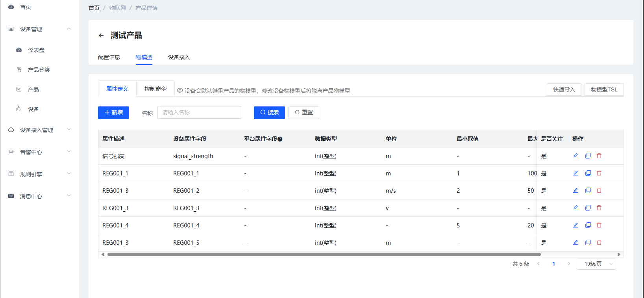Delete the row with field REG001_4
Viewport: 644px width, 298px height.
click(599, 225)
